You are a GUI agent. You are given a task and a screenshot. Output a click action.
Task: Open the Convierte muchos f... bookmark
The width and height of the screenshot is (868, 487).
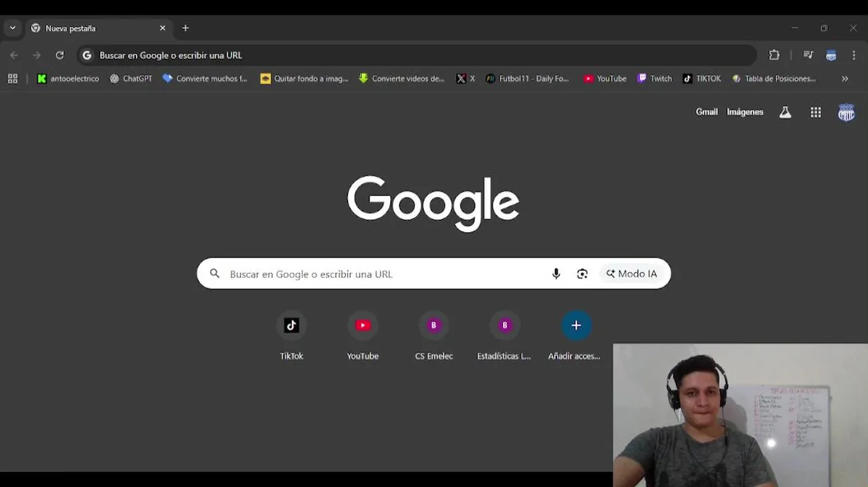click(x=206, y=78)
